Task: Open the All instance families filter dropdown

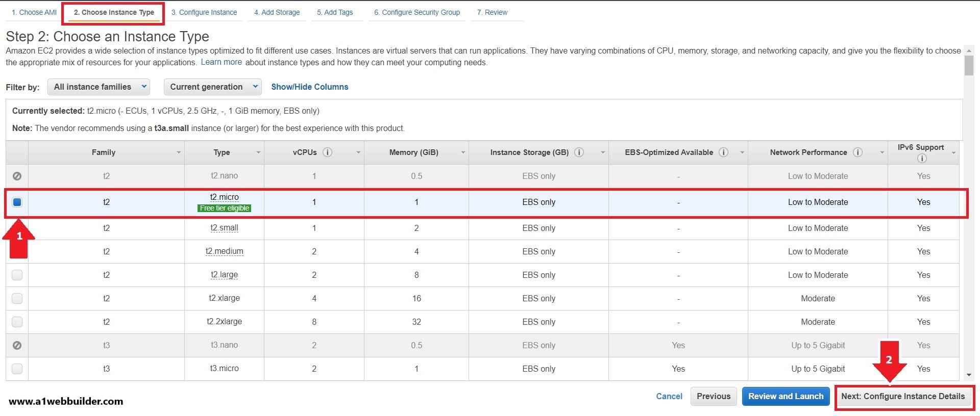Action: [99, 87]
